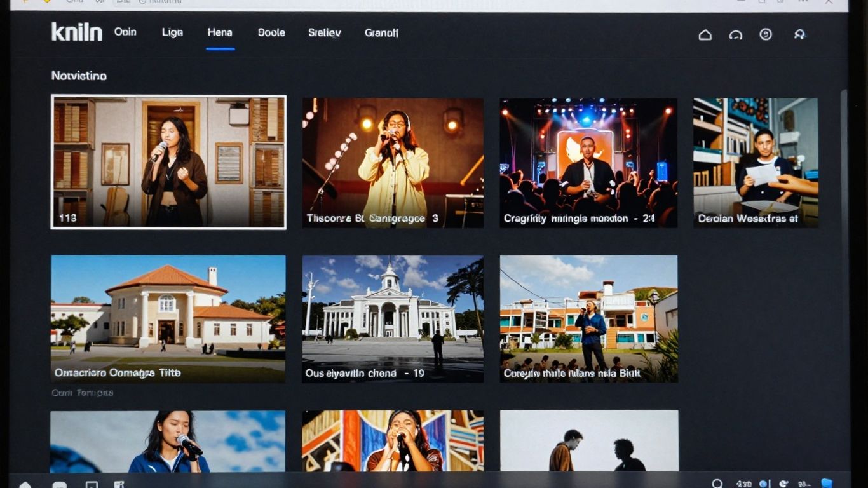Open the Liga tab
Screen dimensions: 868x488
172,32
